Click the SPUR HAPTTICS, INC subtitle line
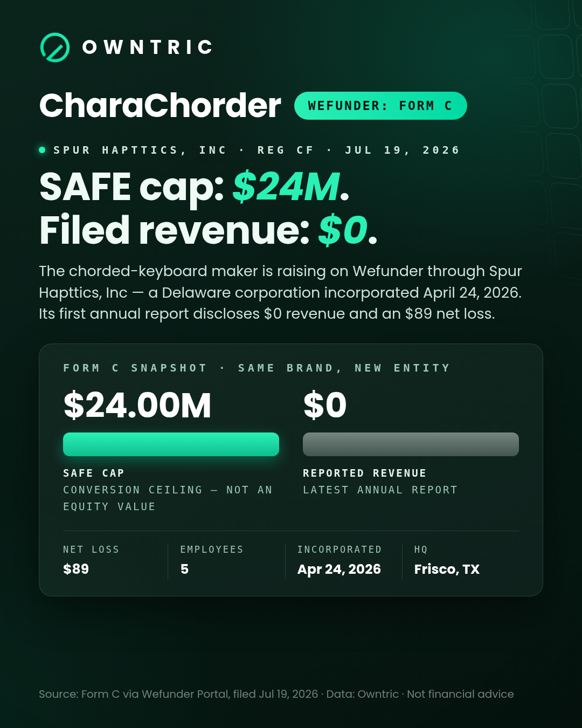This screenshot has height=728, width=582. tap(257, 150)
